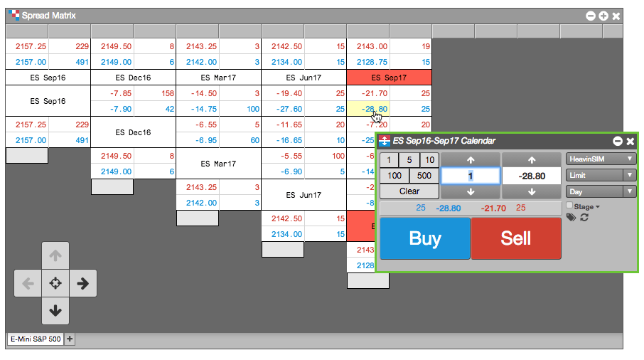The width and height of the screenshot is (644, 360).
Task: Click the red -21.70 ask in ticket
Action: tap(493, 208)
